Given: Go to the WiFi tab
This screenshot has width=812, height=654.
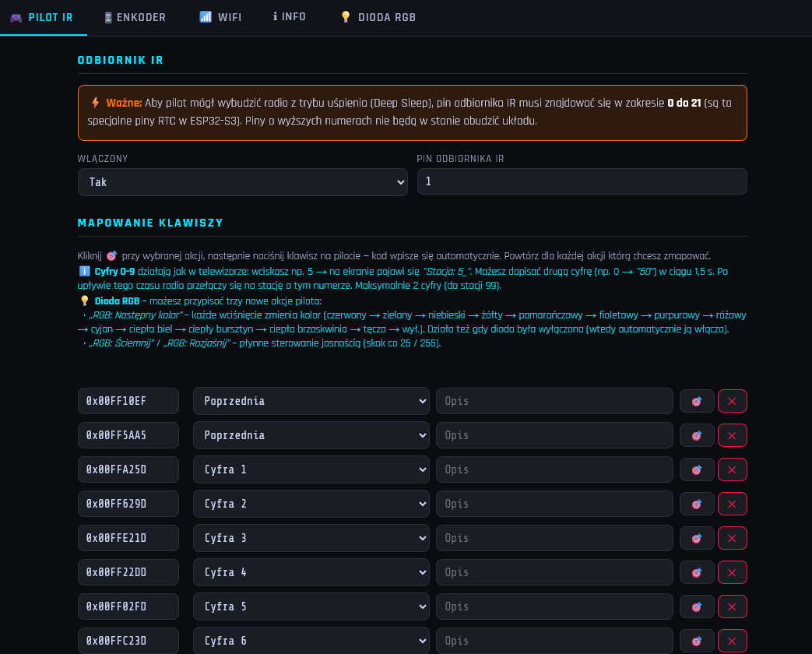Looking at the screenshot, I should [x=220, y=18].
